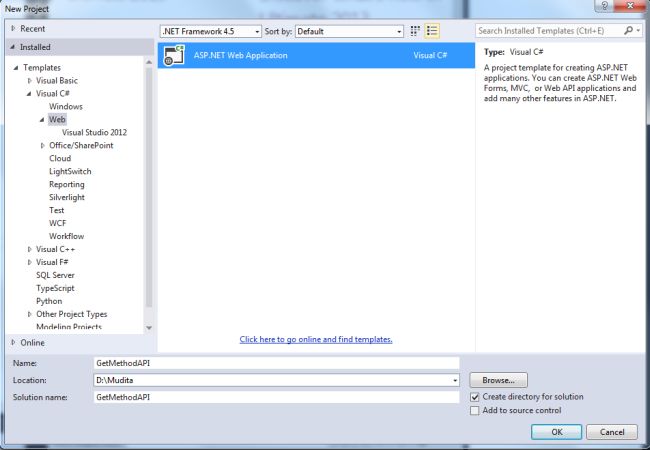Click the Solution name input field
650x450 pixels.
(x=276, y=397)
